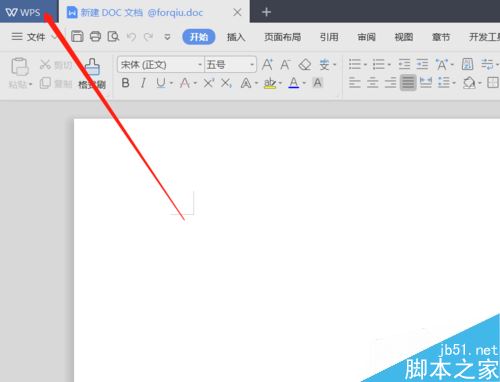Open the 文件 menu
The image size is (500, 382).
[29, 37]
